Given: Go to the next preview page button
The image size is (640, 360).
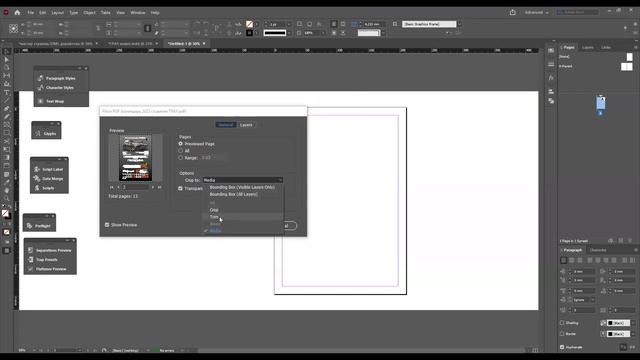Looking at the screenshot, I should pyautogui.click(x=153, y=187).
